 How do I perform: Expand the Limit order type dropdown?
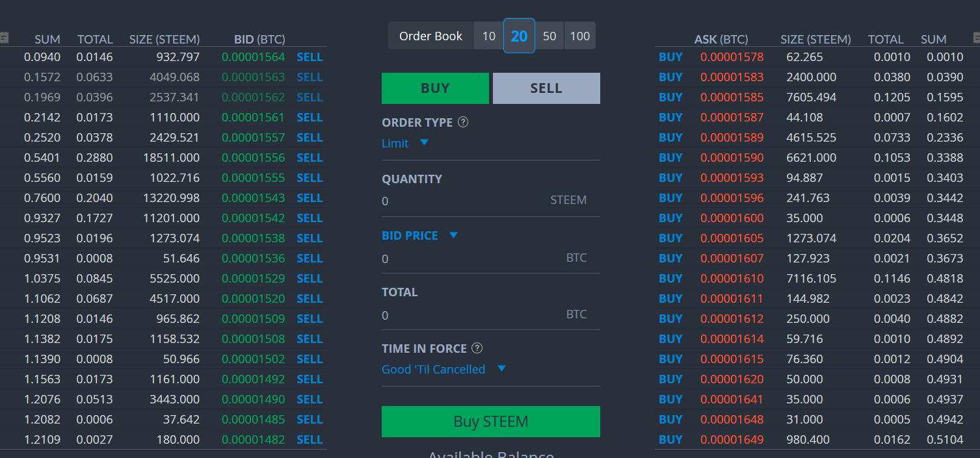424,142
